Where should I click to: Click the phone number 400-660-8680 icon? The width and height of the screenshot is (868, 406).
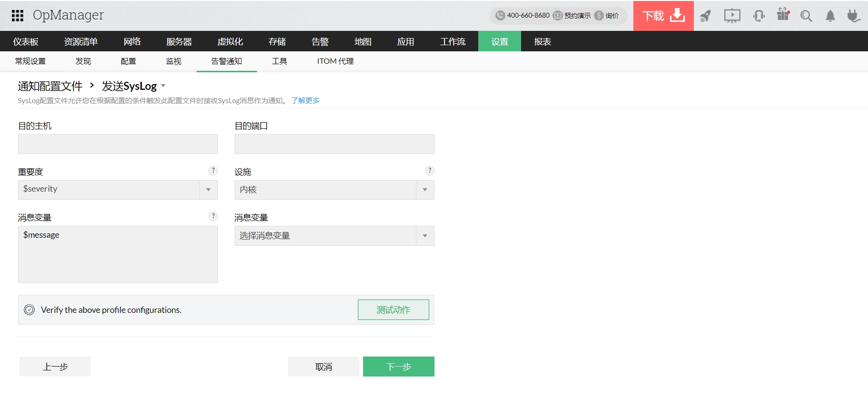500,16
